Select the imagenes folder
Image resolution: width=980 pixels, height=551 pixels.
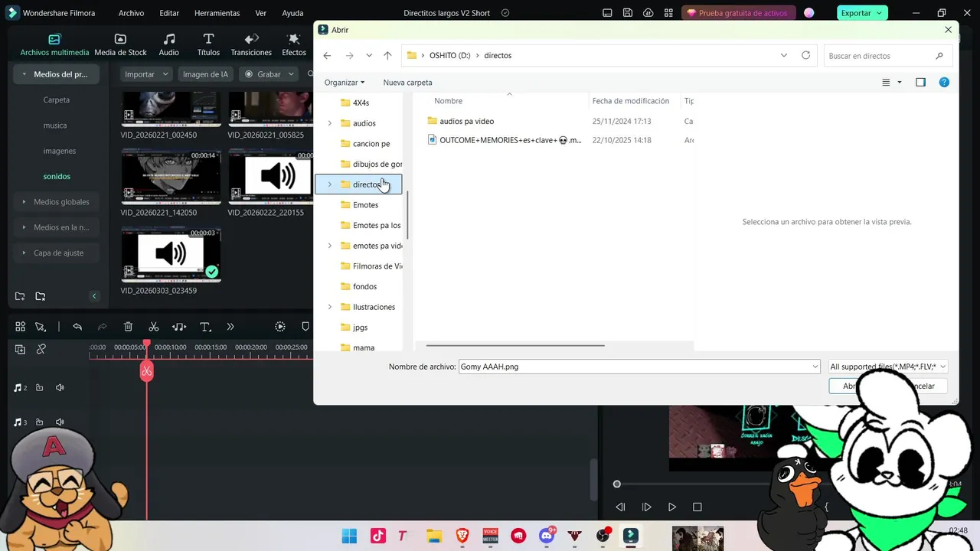pos(60,151)
